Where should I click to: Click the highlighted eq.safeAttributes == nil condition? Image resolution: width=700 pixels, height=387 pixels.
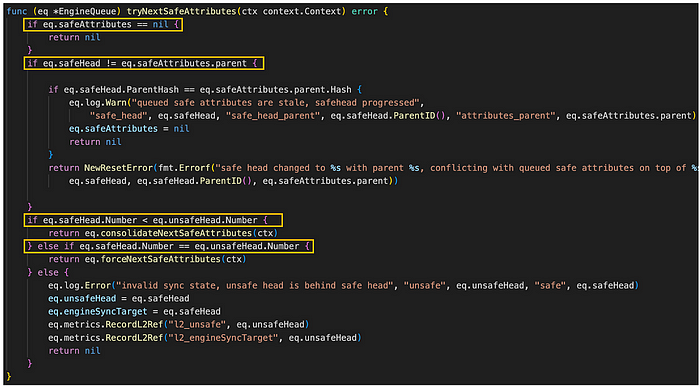[103, 25]
